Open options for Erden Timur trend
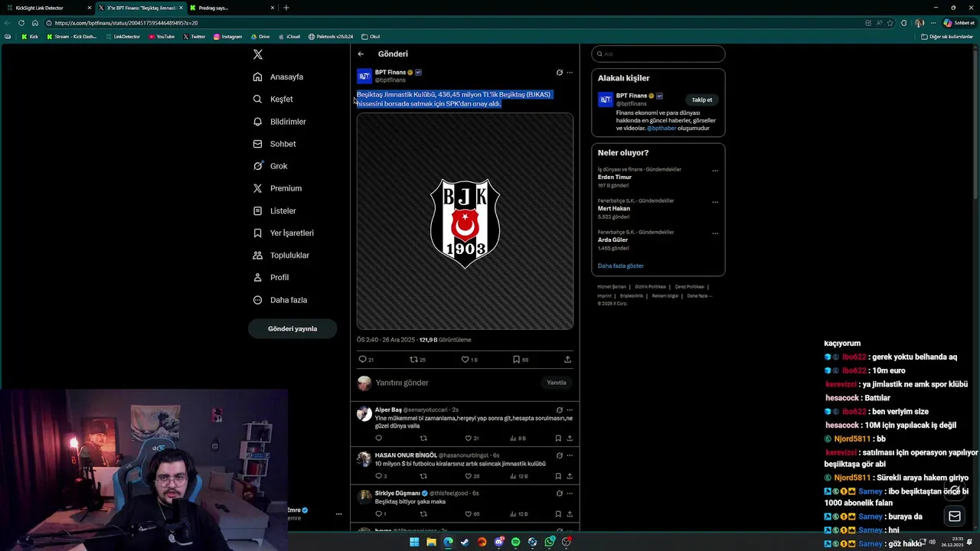This screenshot has width=980, height=551. (715, 171)
